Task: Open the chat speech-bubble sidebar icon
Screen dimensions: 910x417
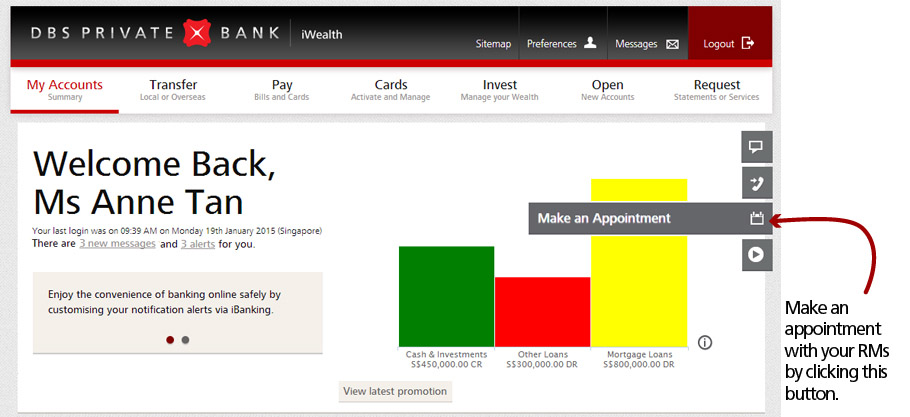Action: coord(757,147)
